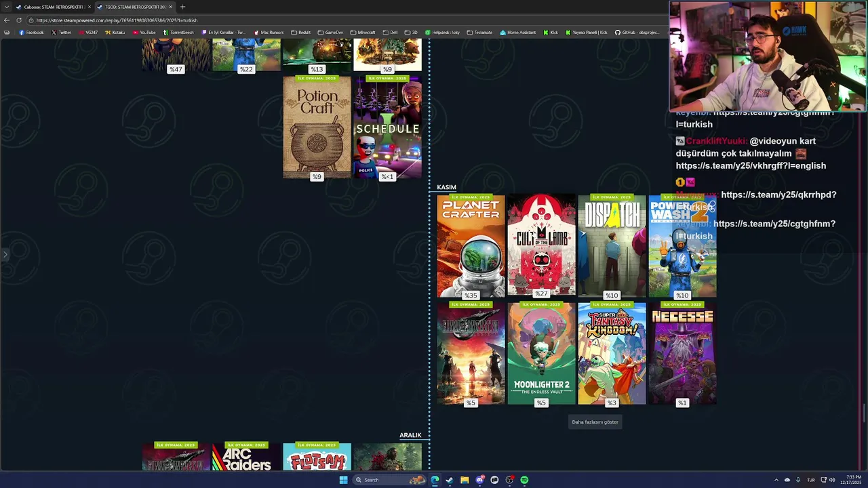Open the tab search dropdown arrow

pyautogui.click(x=7, y=7)
